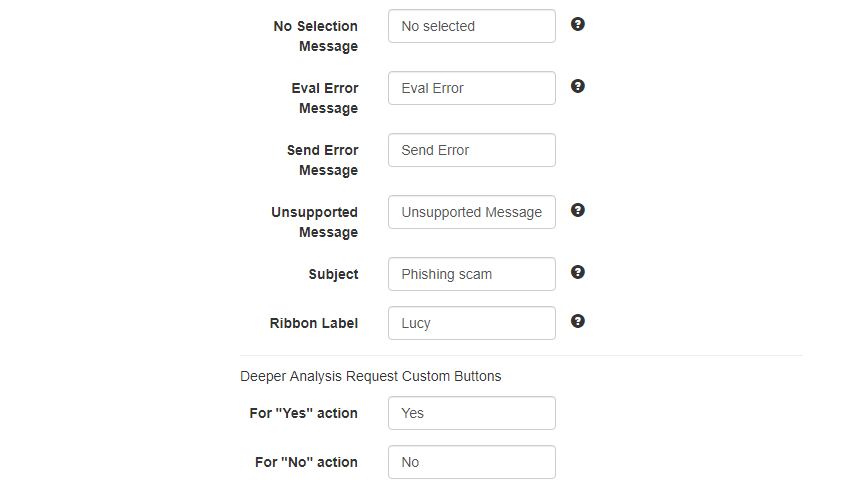Viewport: 852px width, 486px height.
Task: Click the Subject field containing Phishing scam
Action: coord(472,274)
